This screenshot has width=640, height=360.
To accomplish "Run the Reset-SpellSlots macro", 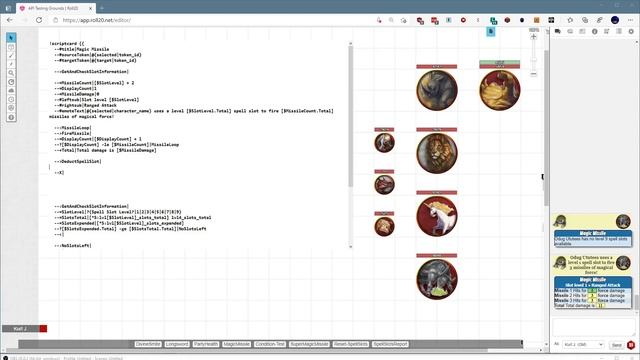I will 351,344.
